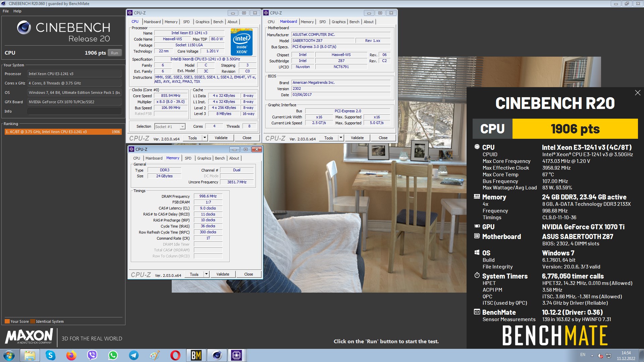Open the Windows Start menu orb
644x362 pixels.
9,355
